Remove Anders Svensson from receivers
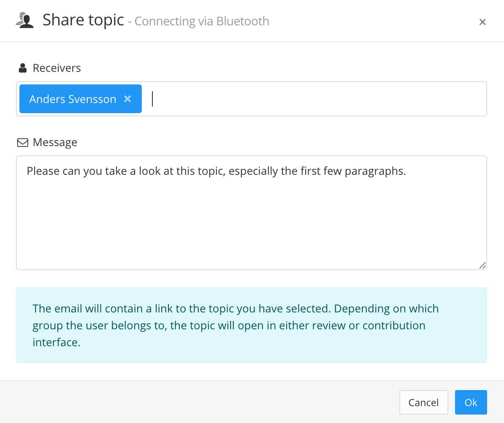The height and width of the screenshot is (423, 504). [127, 99]
